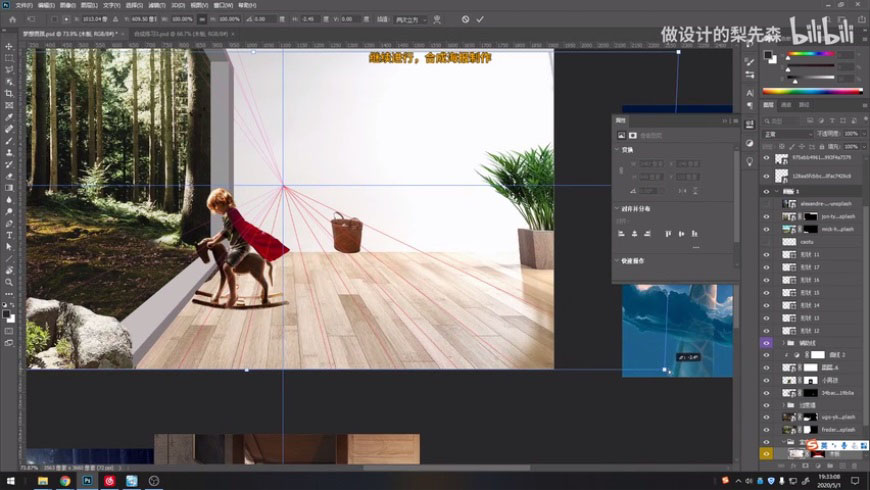Hide the mick-h...plash layer

766,229
